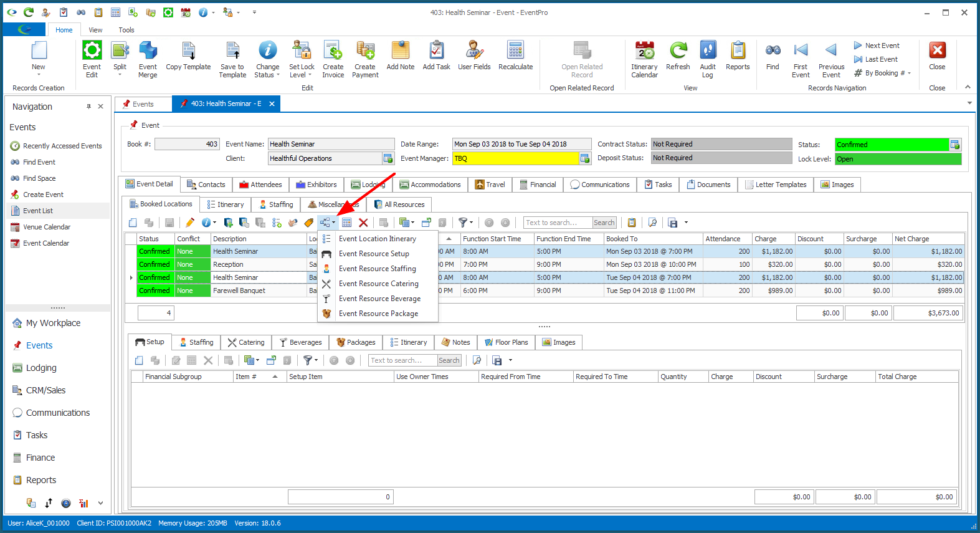980x533 pixels.
Task: Open the Event Manager lookup button
Action: [584, 158]
